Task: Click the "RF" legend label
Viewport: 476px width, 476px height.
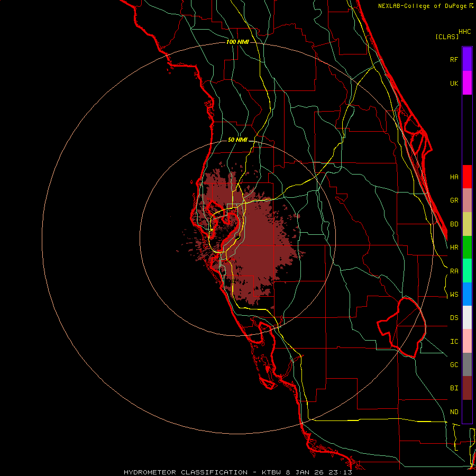Action: coord(454,59)
